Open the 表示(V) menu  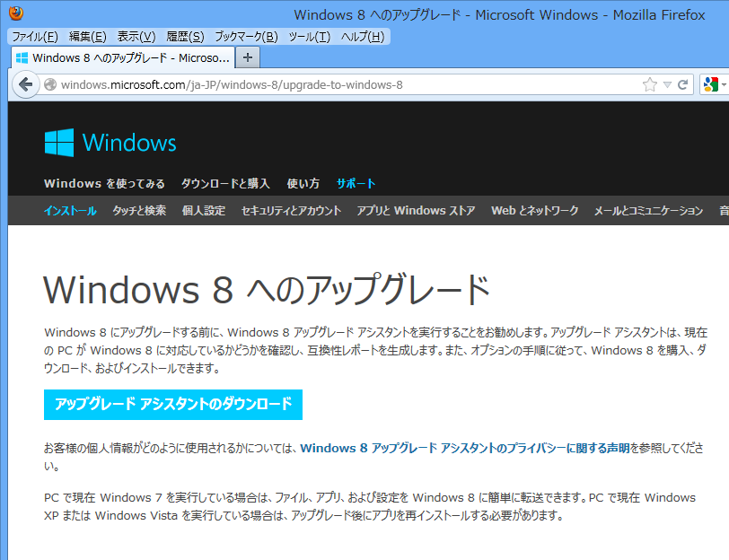coord(136,36)
